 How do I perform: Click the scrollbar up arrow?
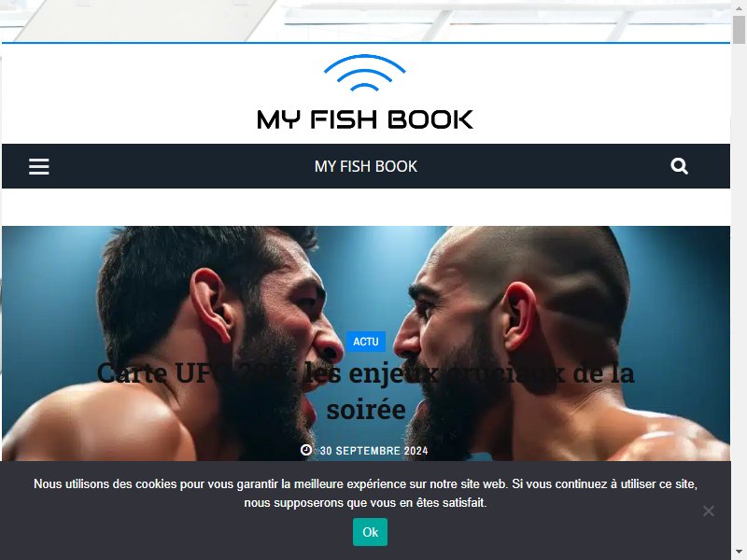739,7
